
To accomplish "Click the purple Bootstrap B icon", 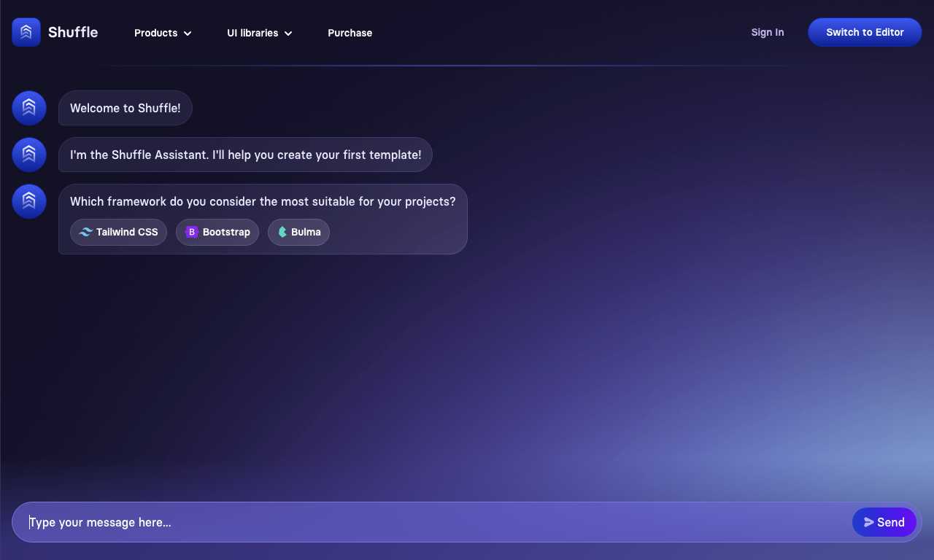I will tap(192, 232).
